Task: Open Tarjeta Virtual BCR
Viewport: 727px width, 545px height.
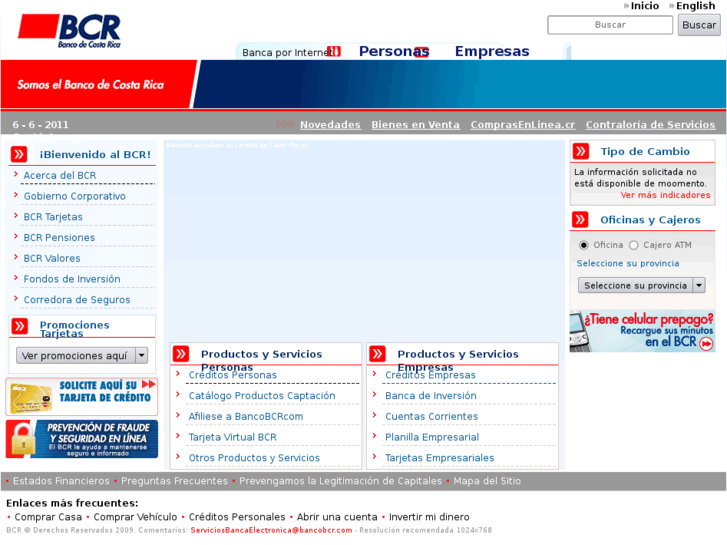Action: pos(232,437)
